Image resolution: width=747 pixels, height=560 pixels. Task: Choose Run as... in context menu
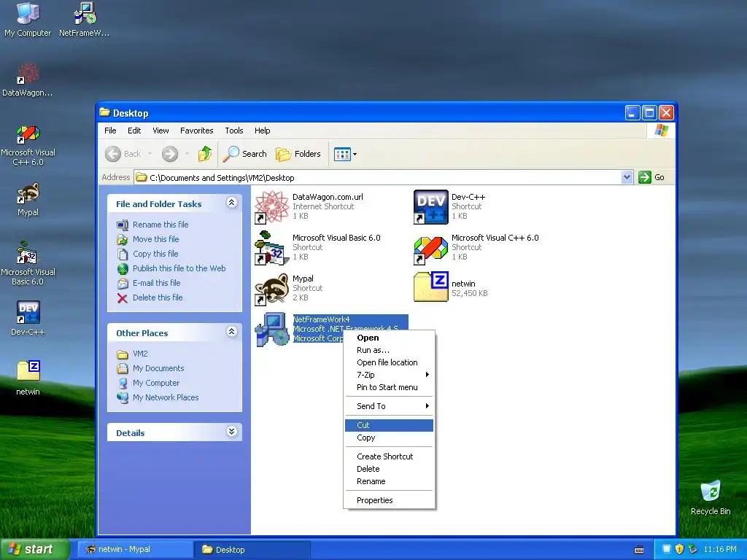389,350
